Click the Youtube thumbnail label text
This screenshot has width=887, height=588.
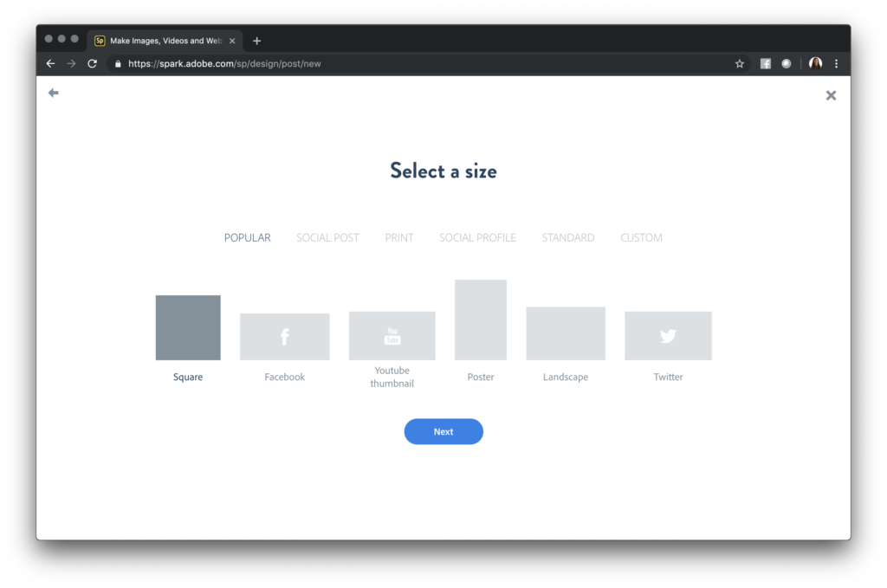pos(392,377)
